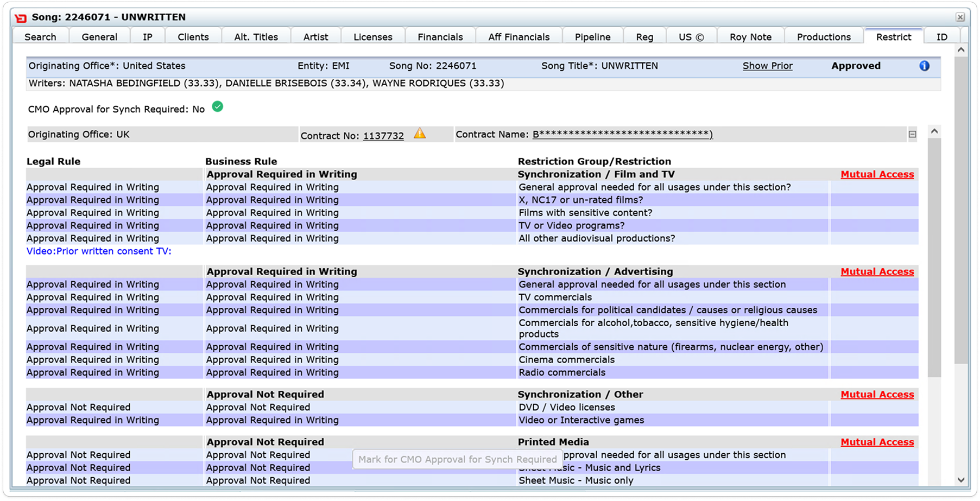
Task: Select commercials of sensitive nature row
Action: (x=472, y=347)
